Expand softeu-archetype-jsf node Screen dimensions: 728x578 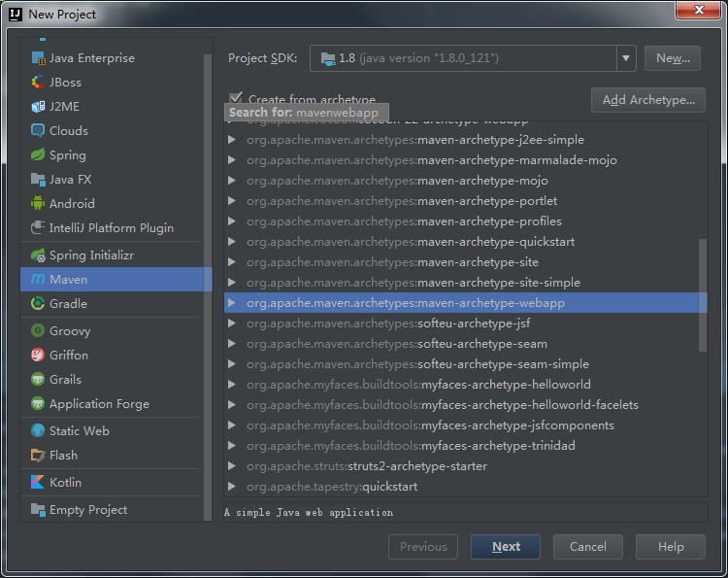click(x=232, y=323)
